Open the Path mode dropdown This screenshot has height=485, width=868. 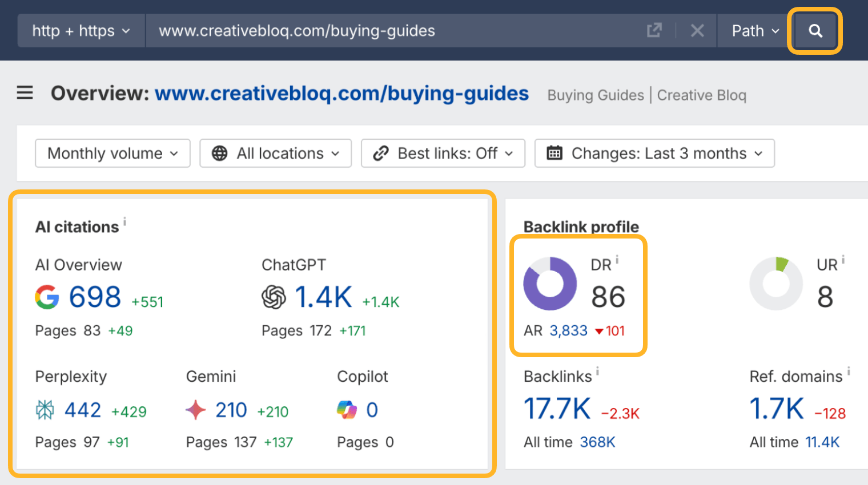(755, 31)
